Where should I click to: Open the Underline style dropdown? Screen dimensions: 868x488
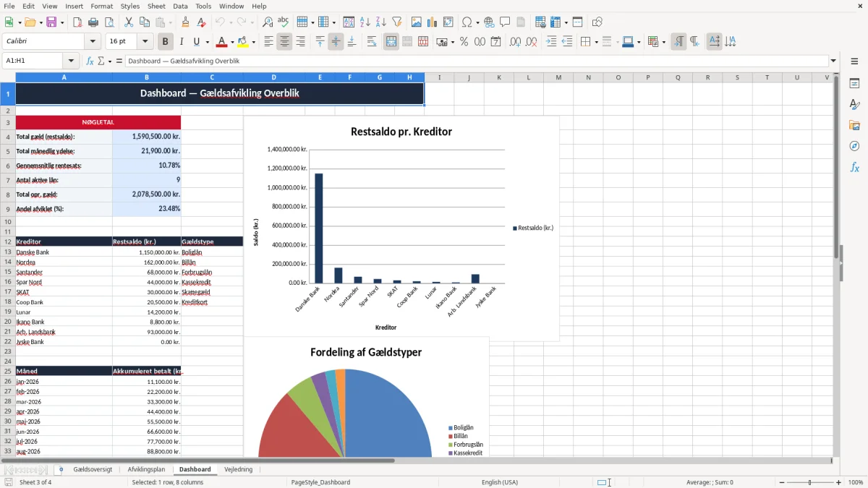tap(207, 42)
